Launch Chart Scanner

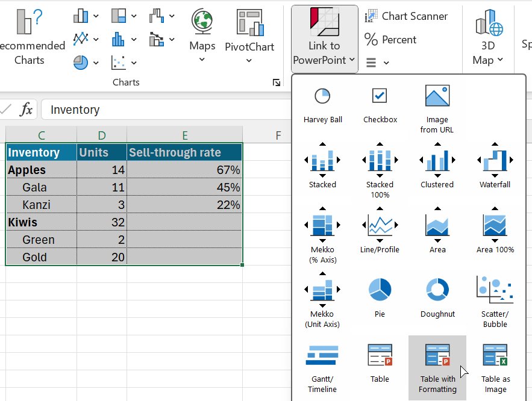[x=406, y=16]
